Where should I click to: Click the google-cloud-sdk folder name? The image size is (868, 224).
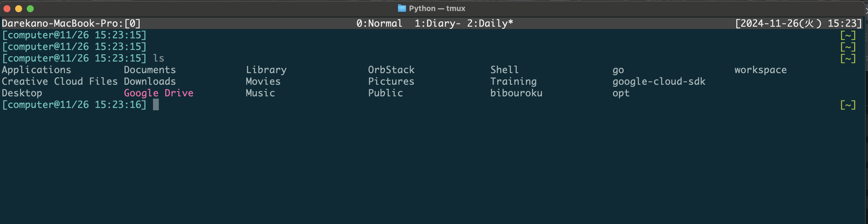click(x=659, y=82)
